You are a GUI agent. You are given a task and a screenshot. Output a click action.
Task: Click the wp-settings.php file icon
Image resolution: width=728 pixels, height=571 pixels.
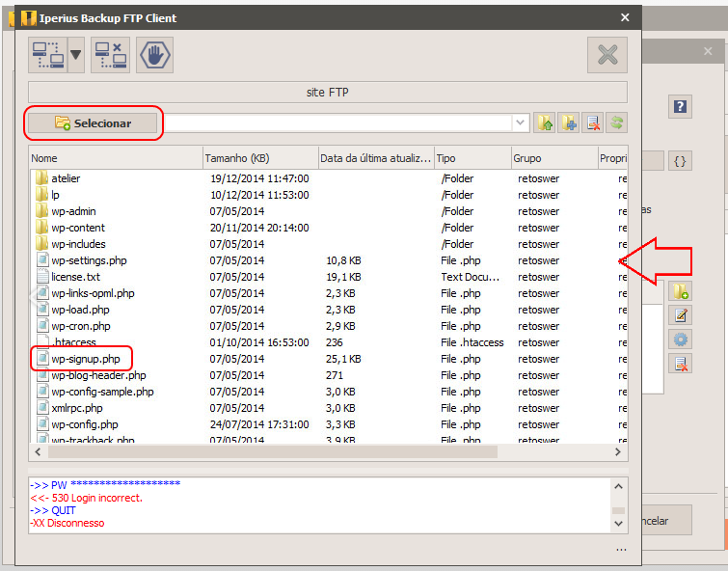pos(42,260)
